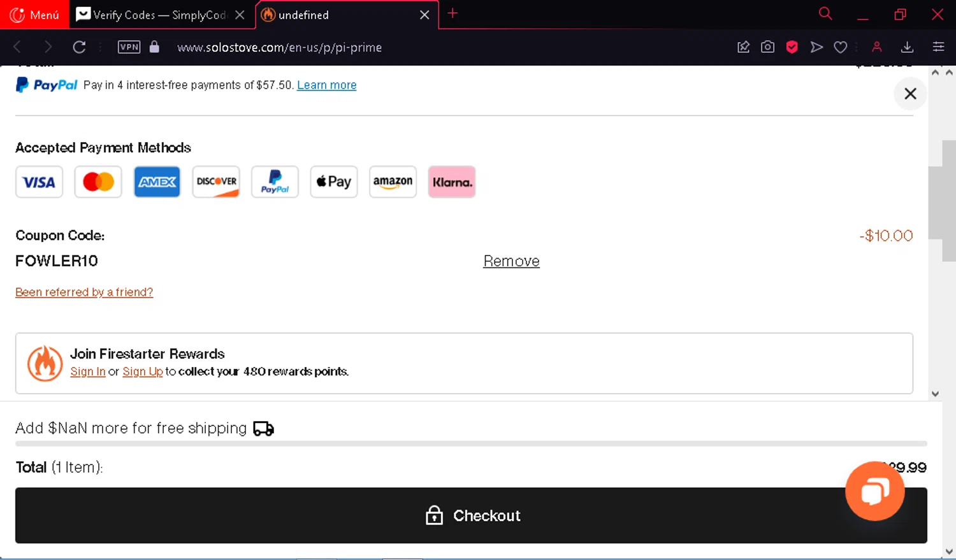Viewport: 956px width, 560px height.
Task: Click the Firestarter Rewards flame icon
Action: [45, 363]
